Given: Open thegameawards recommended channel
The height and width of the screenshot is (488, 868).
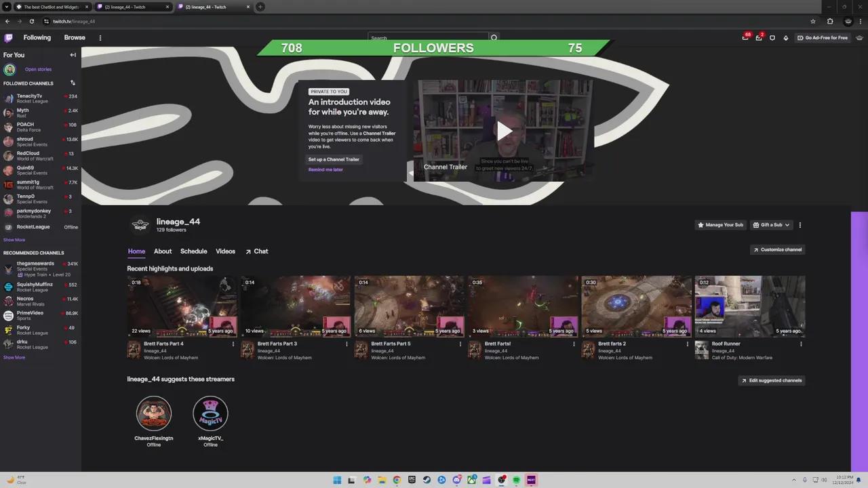Looking at the screenshot, I should pyautogui.click(x=41, y=268).
